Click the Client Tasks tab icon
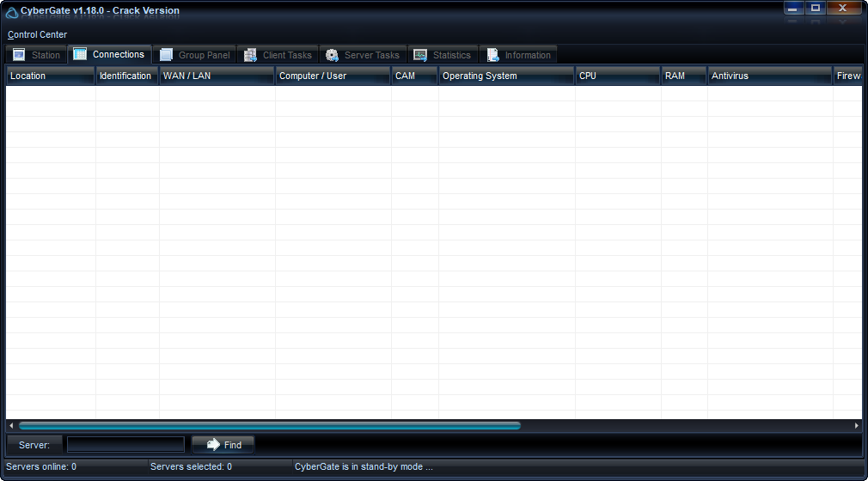 251,55
